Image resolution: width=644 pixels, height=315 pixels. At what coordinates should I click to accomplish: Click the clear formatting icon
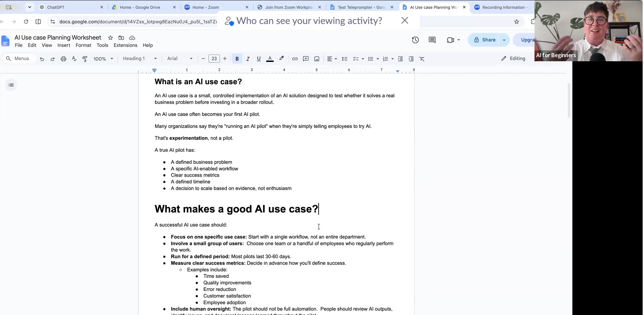tap(422, 59)
